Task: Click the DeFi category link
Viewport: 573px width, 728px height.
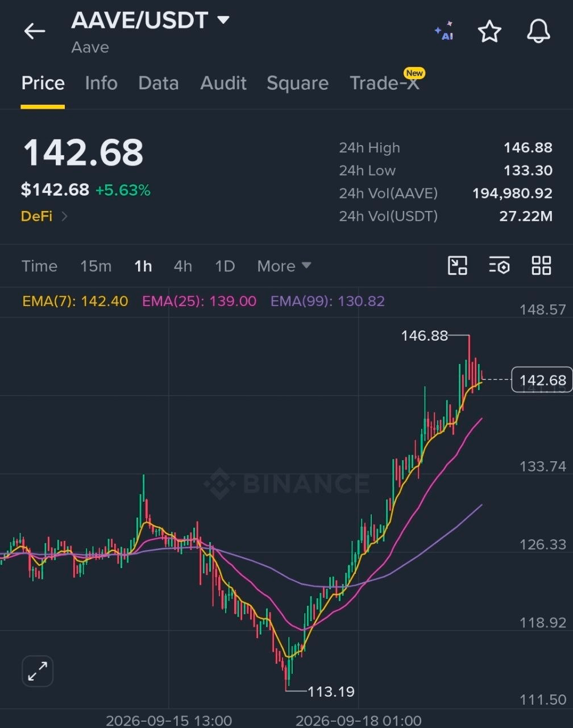Action: 36,216
